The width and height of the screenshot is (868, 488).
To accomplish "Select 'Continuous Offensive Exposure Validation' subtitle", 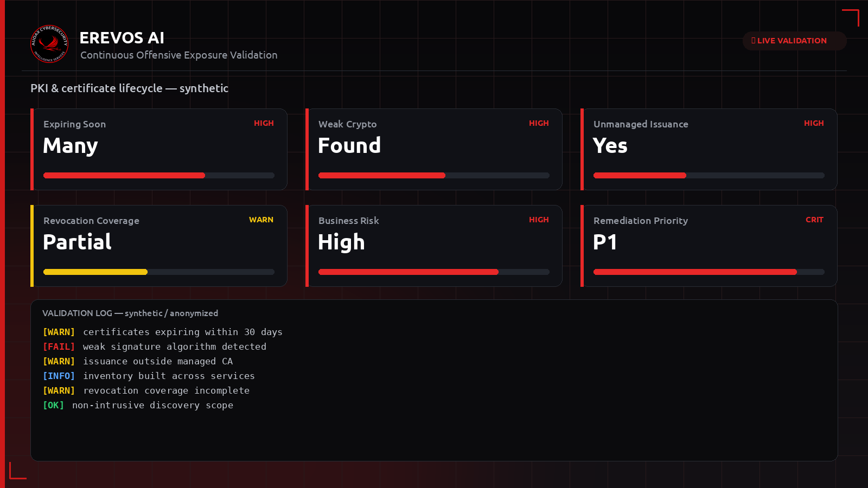I will click(x=179, y=55).
